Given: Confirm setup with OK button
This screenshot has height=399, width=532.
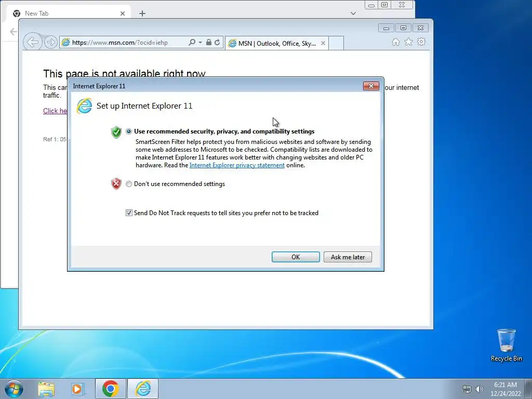Looking at the screenshot, I should pyautogui.click(x=296, y=257).
